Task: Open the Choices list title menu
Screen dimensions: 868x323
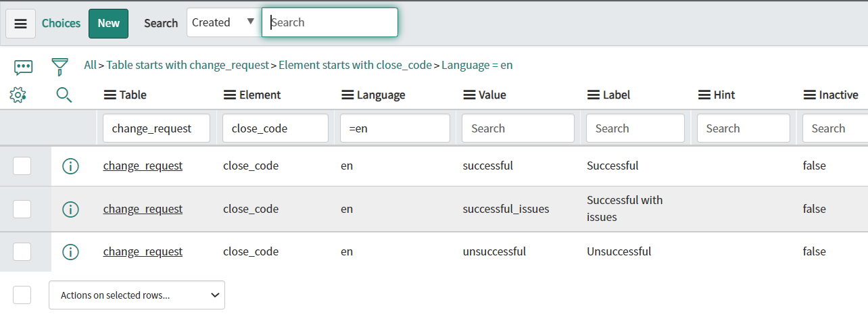Action: pos(61,23)
